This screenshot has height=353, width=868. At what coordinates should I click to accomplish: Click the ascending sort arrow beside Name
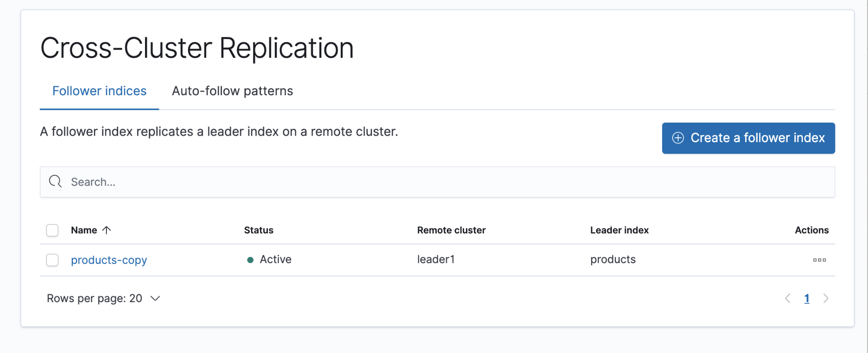(x=107, y=230)
